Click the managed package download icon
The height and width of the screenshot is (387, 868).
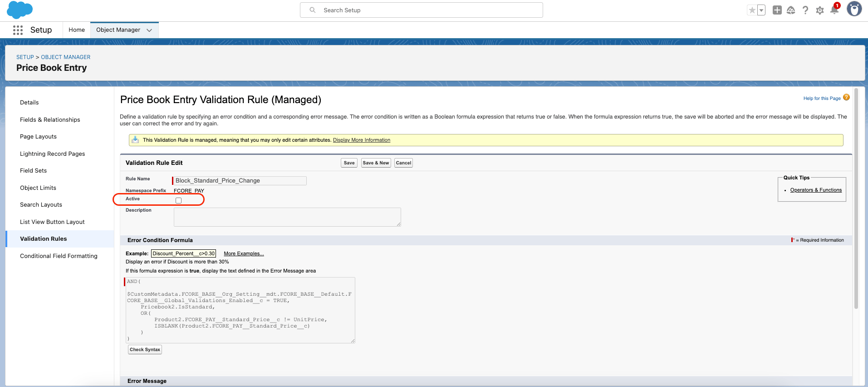click(135, 139)
